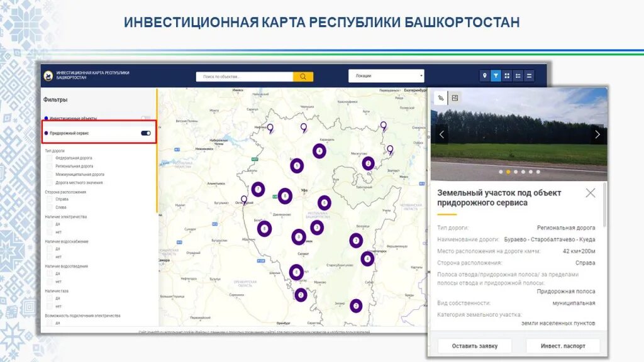Check the Справа side checkbox
This screenshot has height=362, width=644.
[x=49, y=199]
